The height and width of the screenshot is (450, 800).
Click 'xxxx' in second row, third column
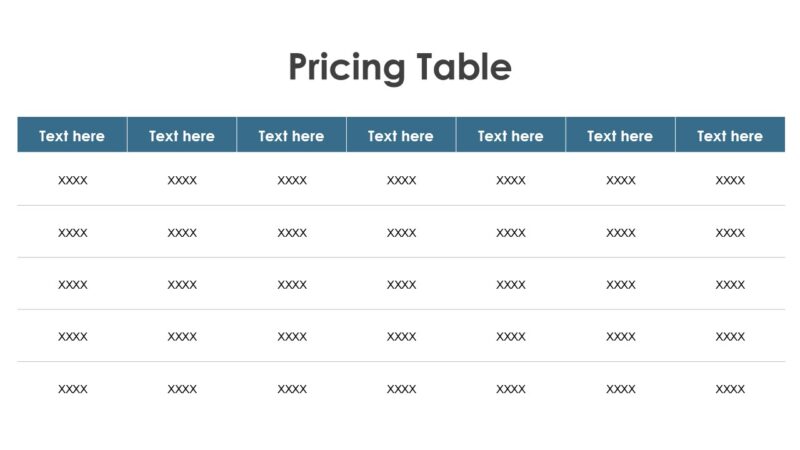tap(292, 233)
